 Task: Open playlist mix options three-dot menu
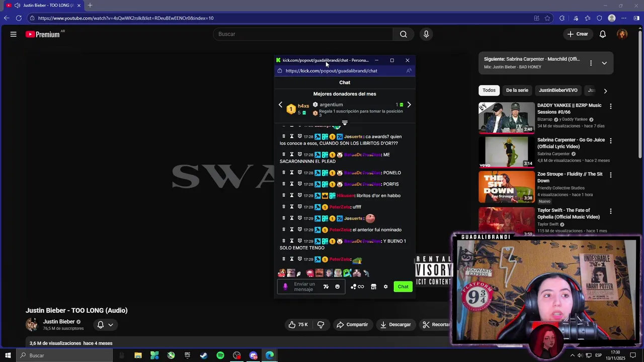point(591,63)
